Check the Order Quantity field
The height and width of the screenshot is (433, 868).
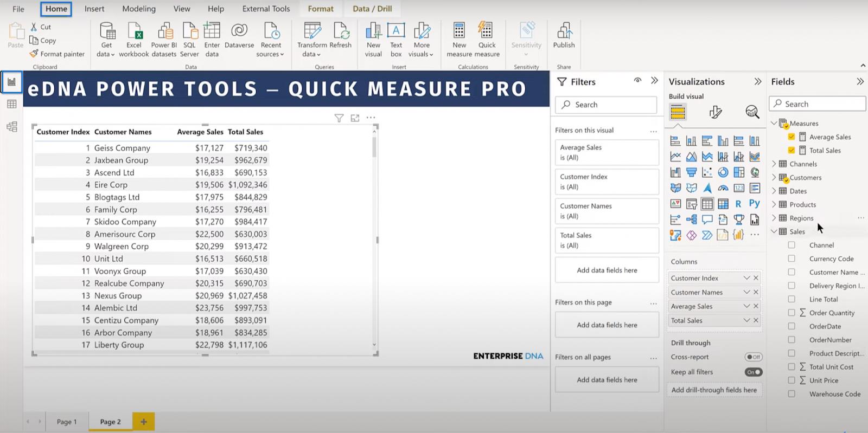[792, 313]
